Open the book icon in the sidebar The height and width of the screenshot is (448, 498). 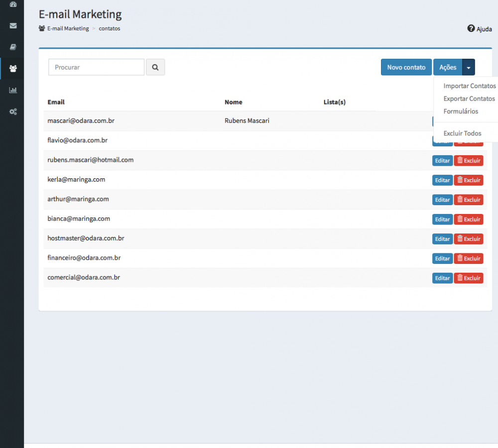click(x=13, y=47)
